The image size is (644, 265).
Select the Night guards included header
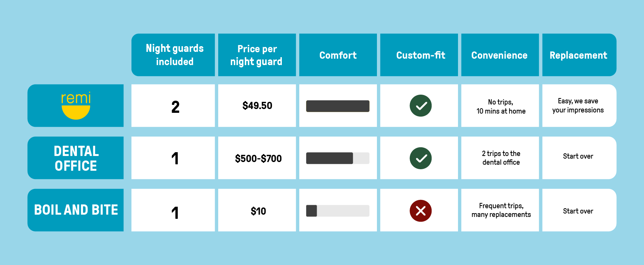[x=173, y=55]
